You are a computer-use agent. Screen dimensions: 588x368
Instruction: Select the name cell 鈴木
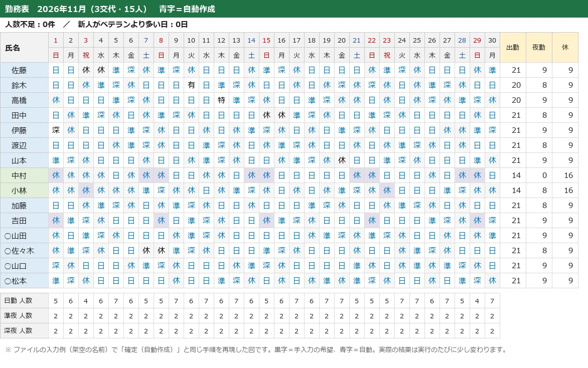tap(25, 85)
